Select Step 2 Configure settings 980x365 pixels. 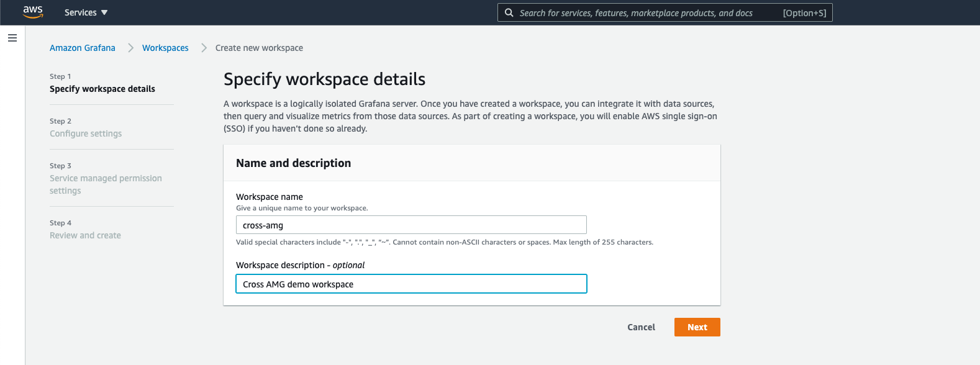(x=86, y=133)
